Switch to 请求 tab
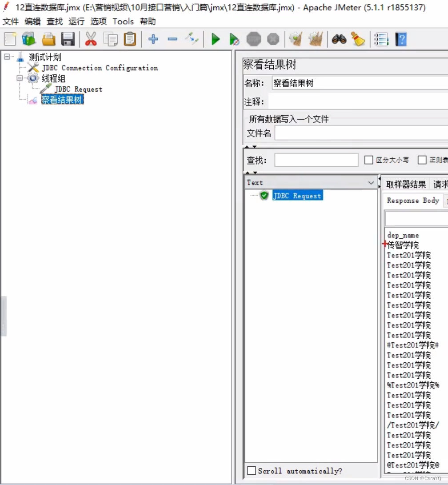 pyautogui.click(x=440, y=184)
